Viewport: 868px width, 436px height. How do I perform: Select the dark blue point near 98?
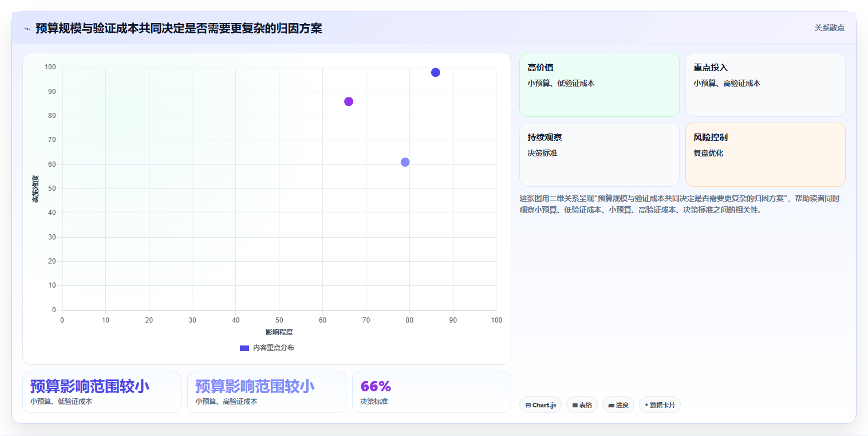(x=435, y=72)
